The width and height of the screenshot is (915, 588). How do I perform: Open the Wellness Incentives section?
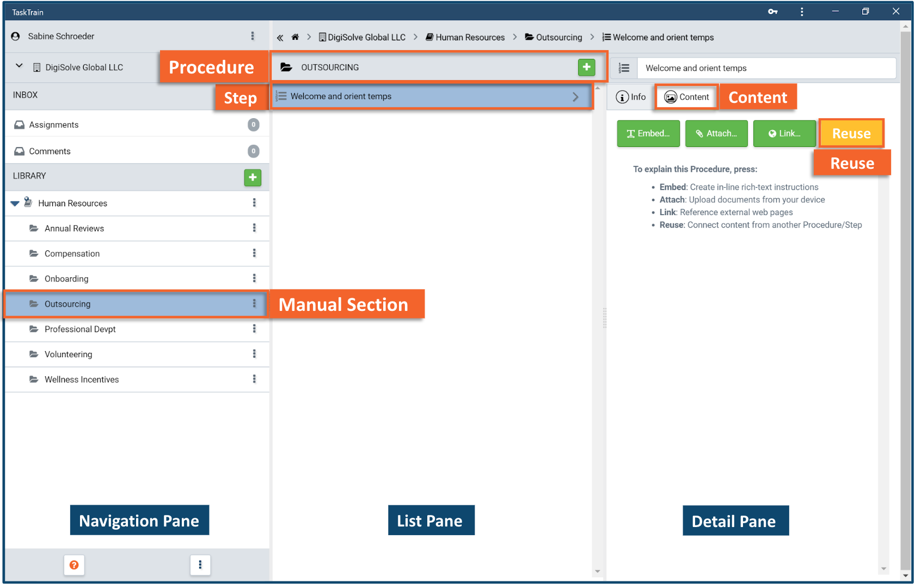click(x=82, y=379)
